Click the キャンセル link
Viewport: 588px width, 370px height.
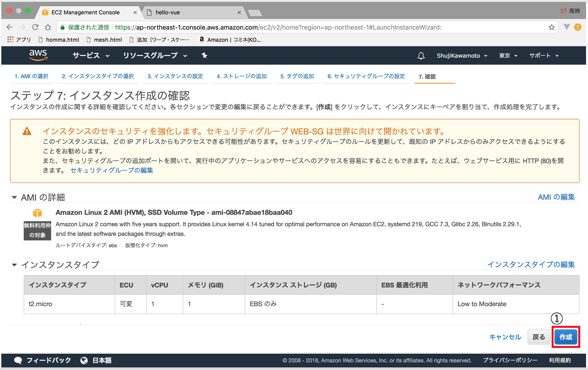[505, 337]
